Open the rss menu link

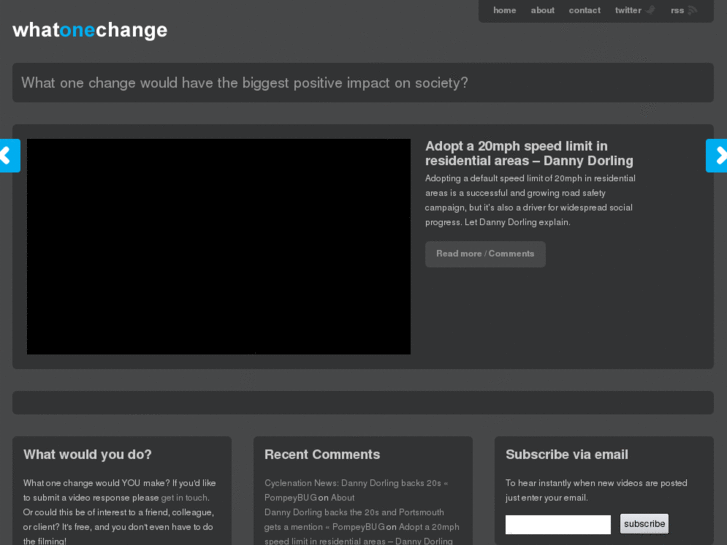[677, 10]
